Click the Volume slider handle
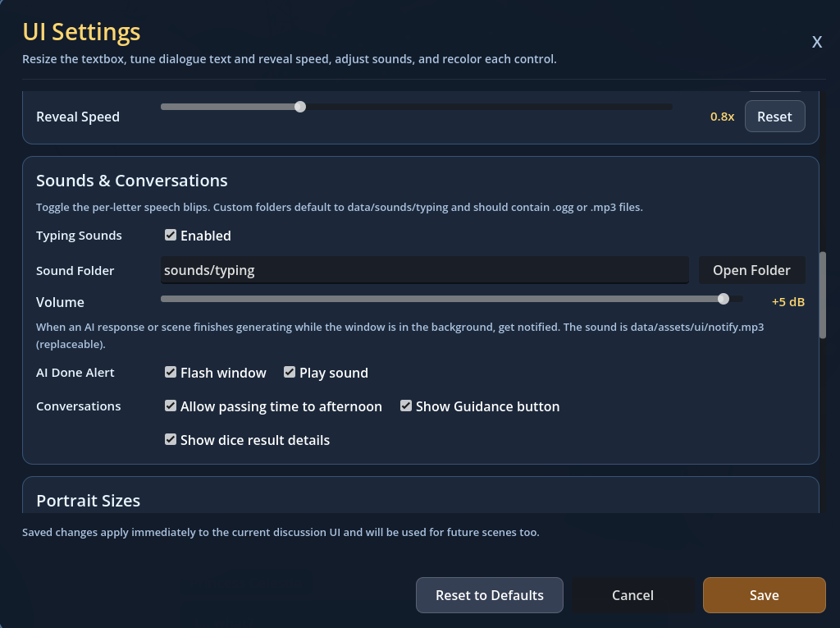Screen dimensions: 840x628 click(x=724, y=299)
